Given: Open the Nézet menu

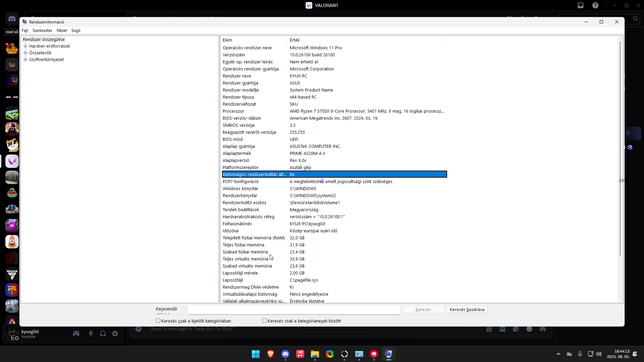Looking at the screenshot, I should pos(62,31).
